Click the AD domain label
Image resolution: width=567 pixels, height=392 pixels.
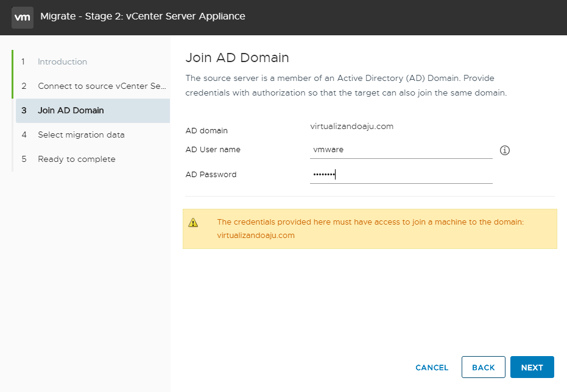[206, 131]
